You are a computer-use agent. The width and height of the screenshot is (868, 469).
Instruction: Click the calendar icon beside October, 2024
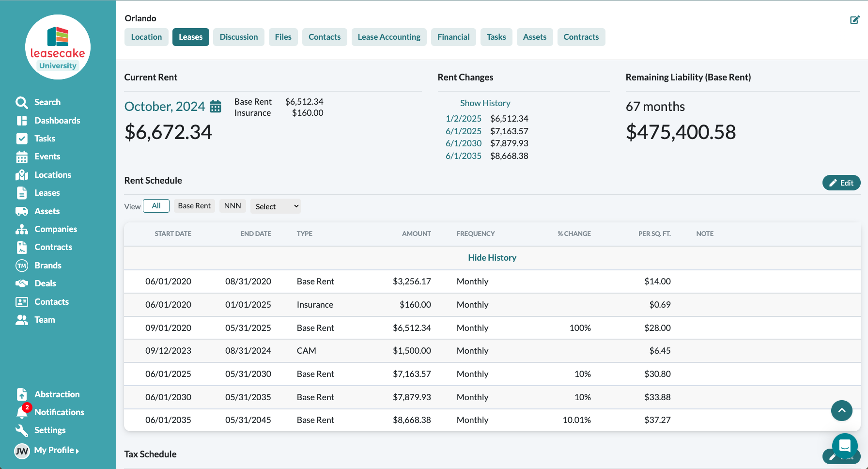click(216, 107)
